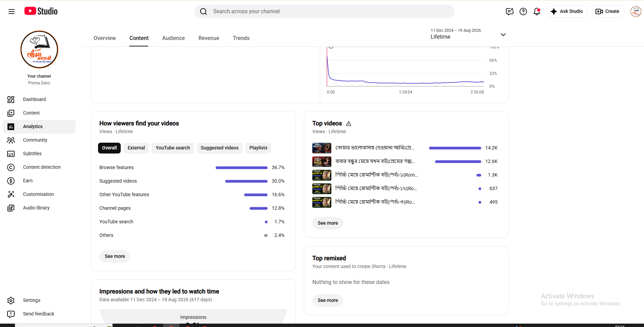Click the Dashboard sidebar icon
This screenshot has height=327, width=644.
pos(11,99)
